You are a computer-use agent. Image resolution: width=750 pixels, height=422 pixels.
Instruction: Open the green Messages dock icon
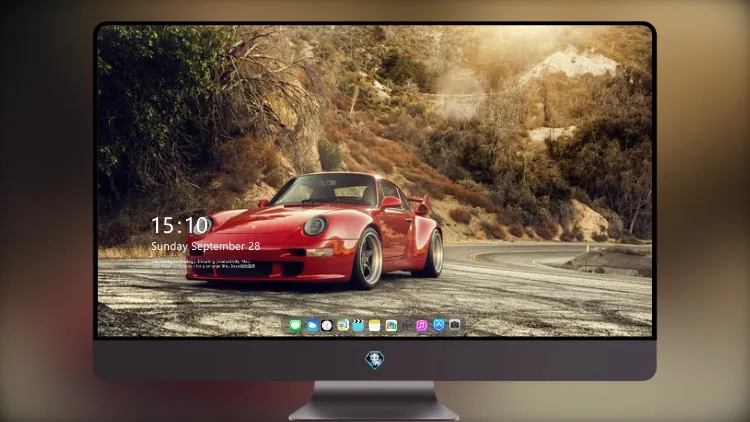coord(295,326)
